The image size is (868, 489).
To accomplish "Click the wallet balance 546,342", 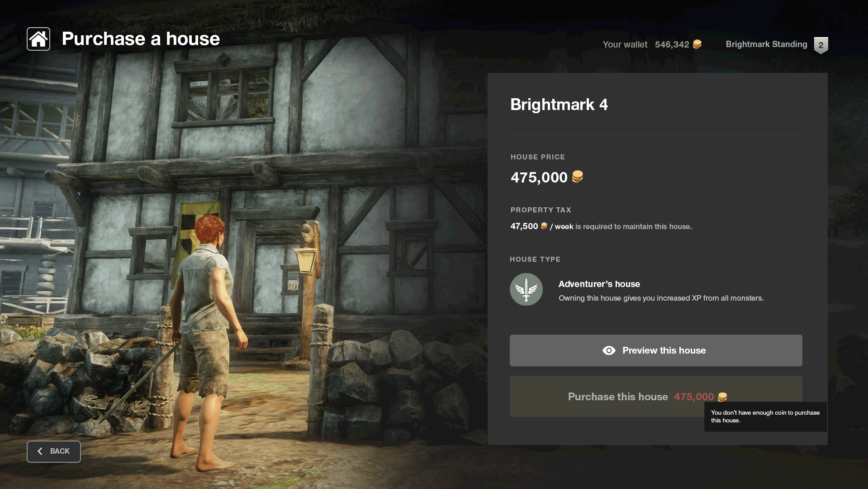I will [672, 44].
